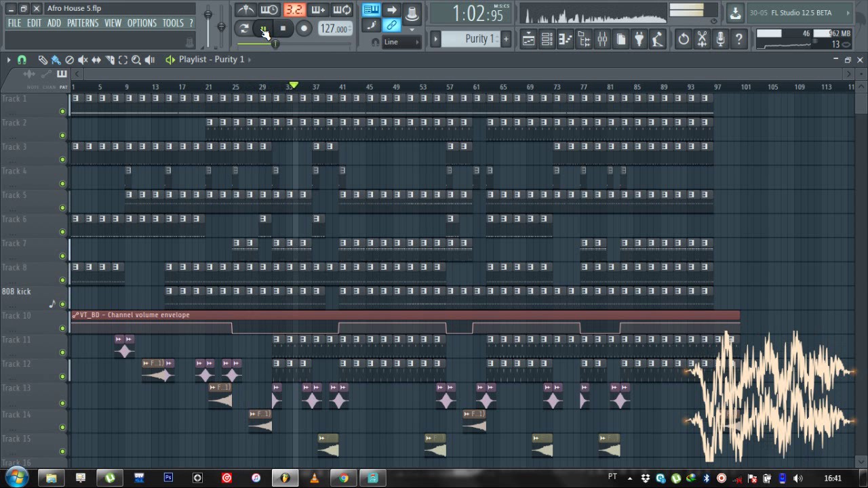868x488 pixels.
Task: Toggle the metronome button
Action: 245,9
